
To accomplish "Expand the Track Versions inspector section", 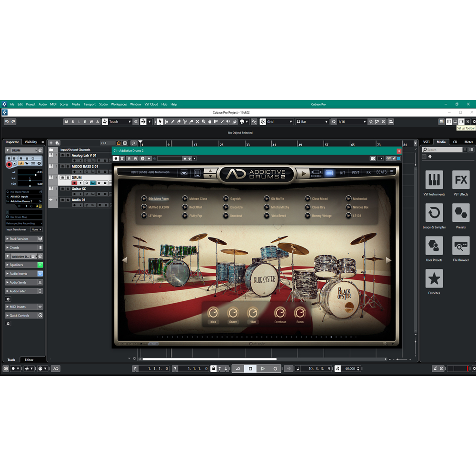I will pyautogui.click(x=24, y=239).
